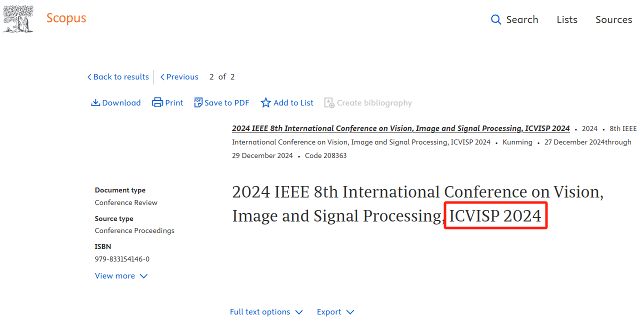Go to the Previous document
This screenshot has height=335, width=644.
[x=179, y=77]
